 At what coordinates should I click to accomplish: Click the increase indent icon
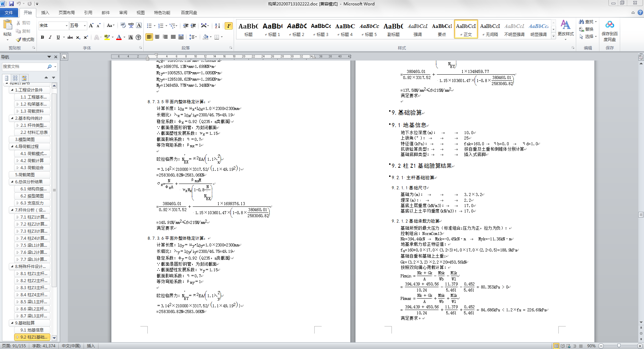coord(193,26)
